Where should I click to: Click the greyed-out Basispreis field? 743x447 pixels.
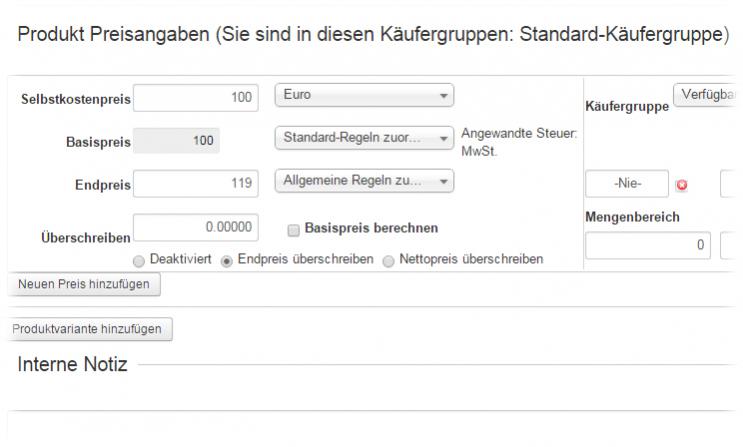point(177,141)
